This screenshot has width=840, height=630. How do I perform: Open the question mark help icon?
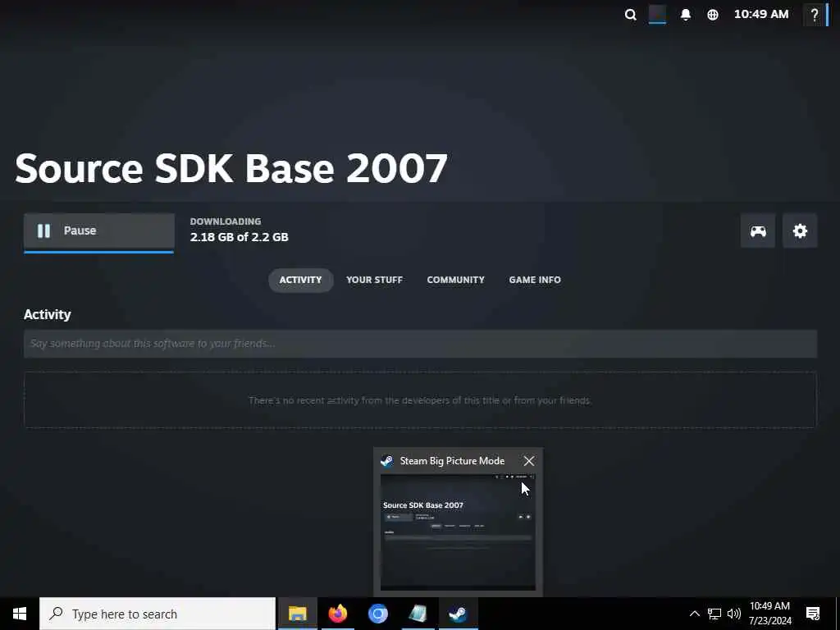[x=815, y=15]
